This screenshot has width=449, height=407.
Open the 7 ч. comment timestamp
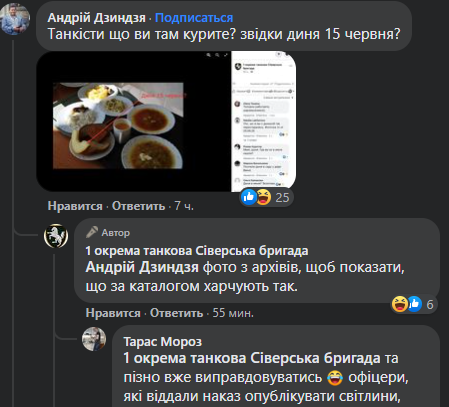pos(184,206)
